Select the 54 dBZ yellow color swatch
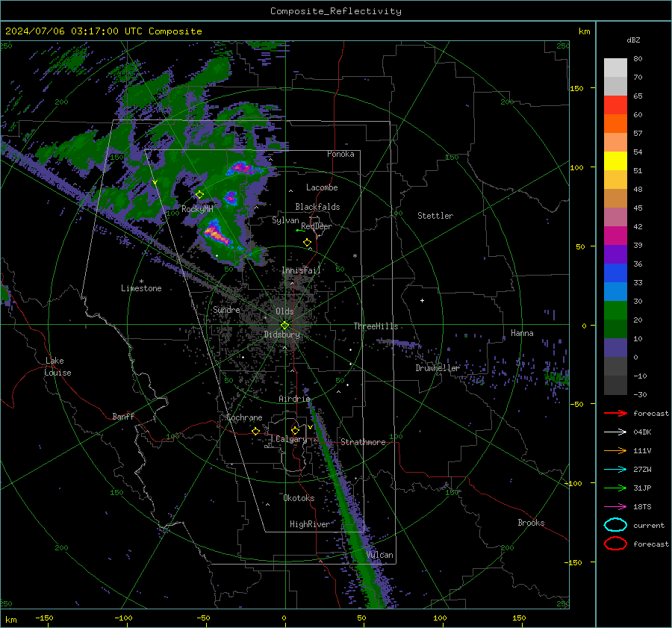The height and width of the screenshot is (628, 672). click(615, 161)
